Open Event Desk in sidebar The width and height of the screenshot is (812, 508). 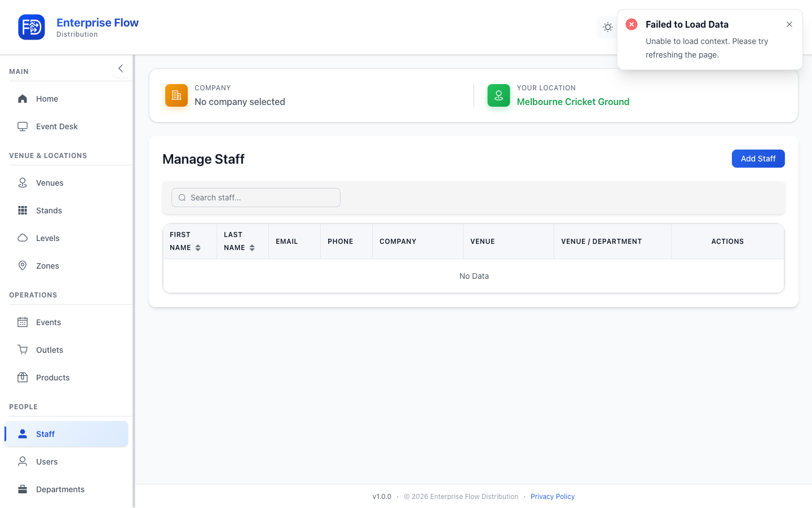(67, 126)
